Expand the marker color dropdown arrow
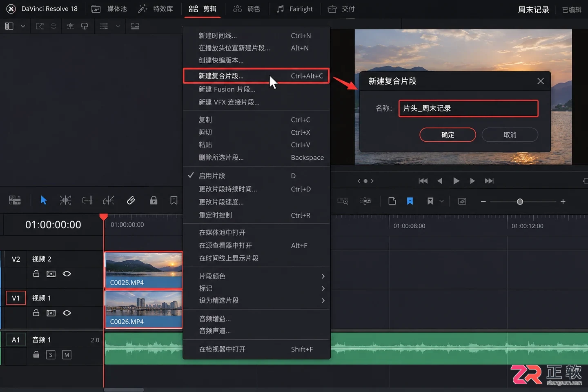The height and width of the screenshot is (392, 588). click(441, 201)
